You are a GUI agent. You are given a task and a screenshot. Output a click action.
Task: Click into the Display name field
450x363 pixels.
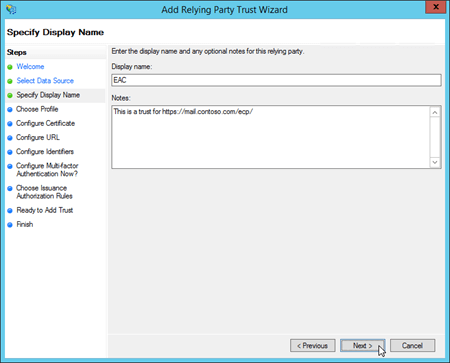(276, 80)
